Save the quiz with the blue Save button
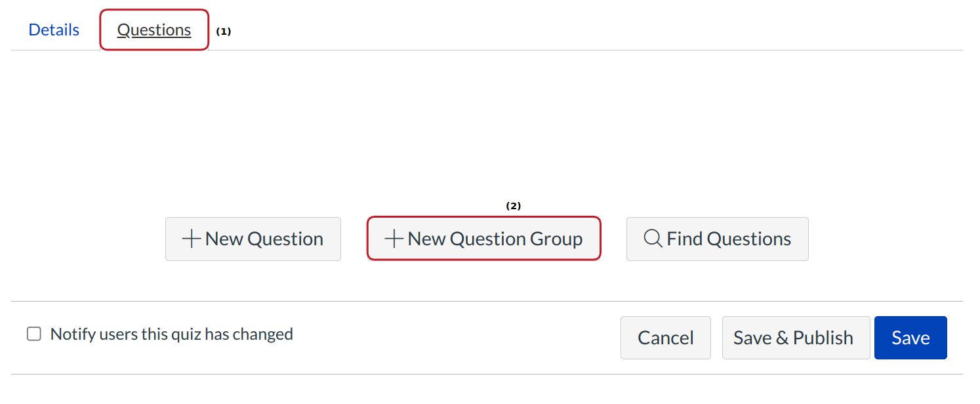Image resolution: width=980 pixels, height=404 pixels. click(x=910, y=338)
